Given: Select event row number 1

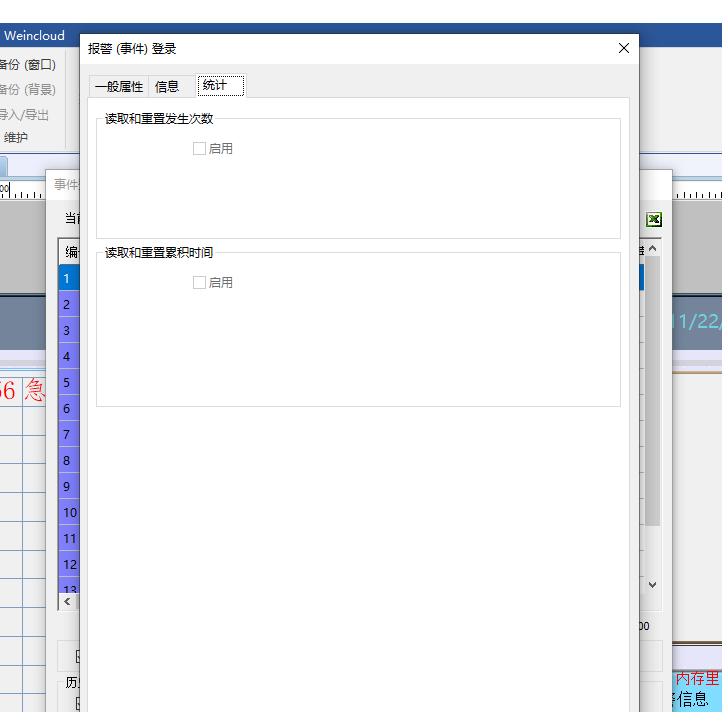Looking at the screenshot, I should coord(68,278).
